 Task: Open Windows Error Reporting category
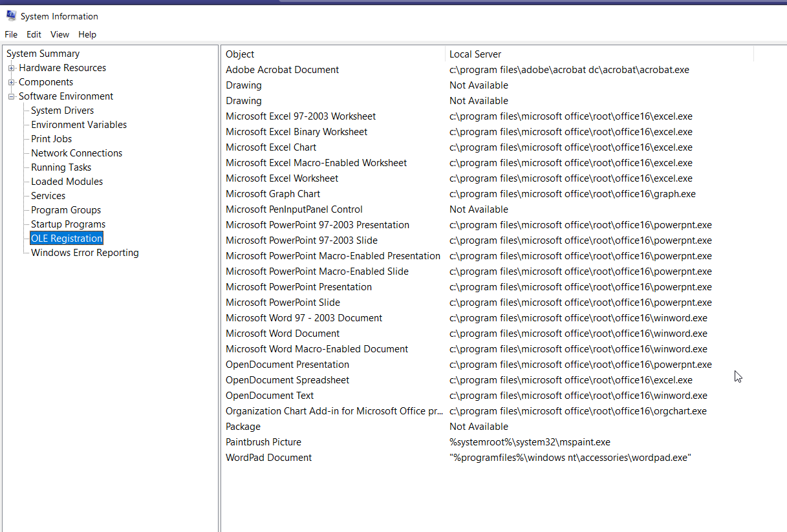pos(85,253)
